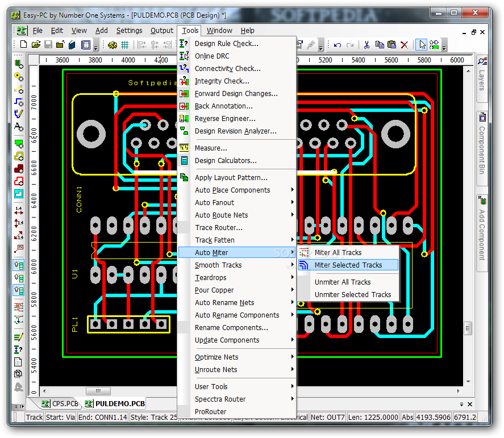The height and width of the screenshot is (438, 504).
Task: Open the Component Bin side panel
Action: [482, 148]
